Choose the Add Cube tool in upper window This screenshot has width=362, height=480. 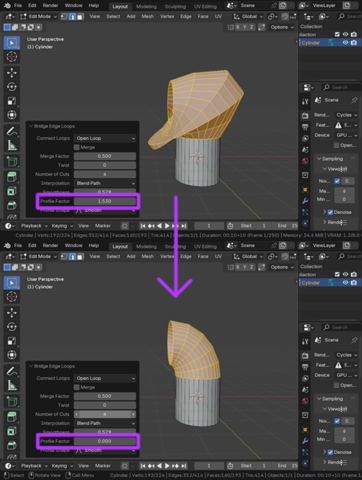coord(12,162)
